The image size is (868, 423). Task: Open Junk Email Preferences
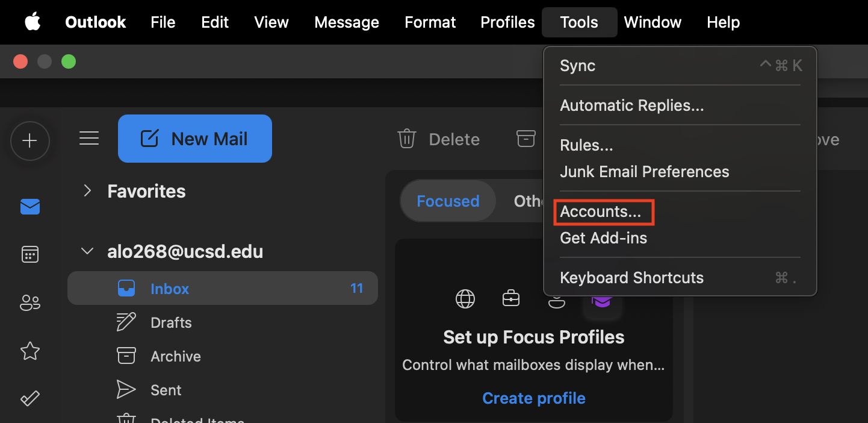point(644,172)
